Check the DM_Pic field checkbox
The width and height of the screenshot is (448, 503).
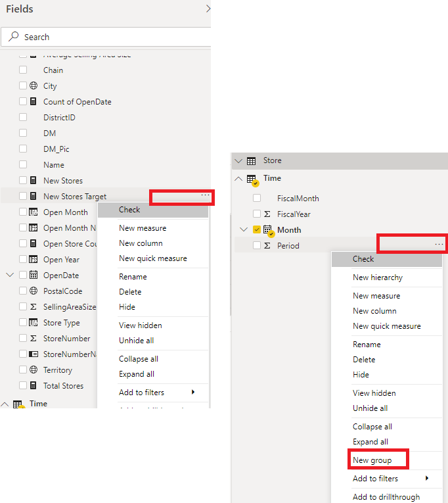(23, 149)
